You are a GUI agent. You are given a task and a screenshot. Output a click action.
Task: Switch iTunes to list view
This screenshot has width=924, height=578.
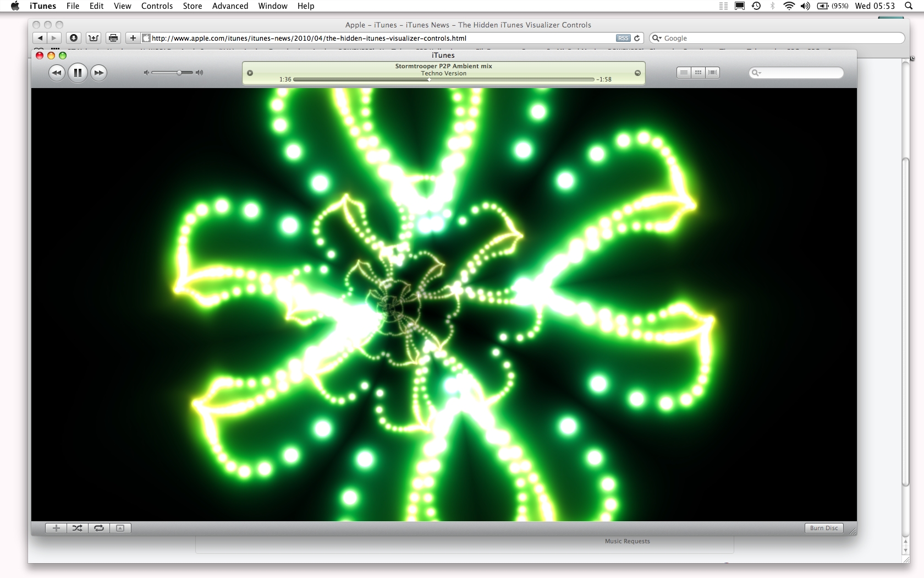pos(684,73)
